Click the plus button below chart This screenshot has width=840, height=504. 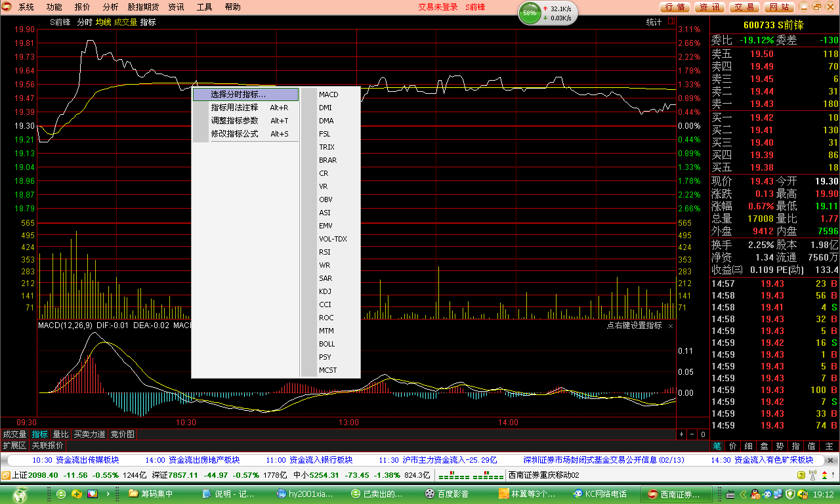(682, 434)
